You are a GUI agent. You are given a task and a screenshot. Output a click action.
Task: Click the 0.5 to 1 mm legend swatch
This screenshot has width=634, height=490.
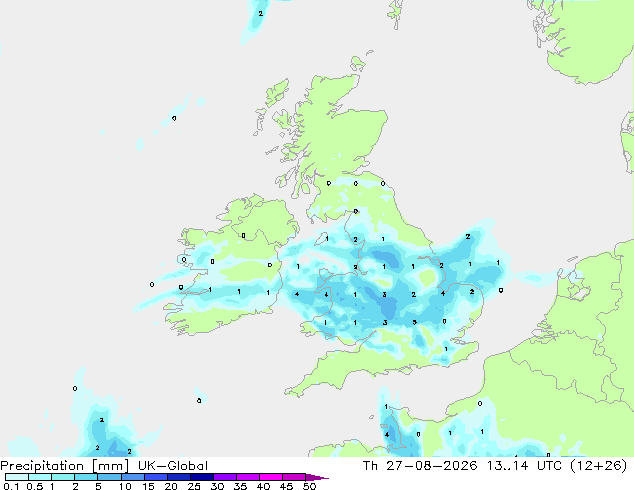pos(40,477)
